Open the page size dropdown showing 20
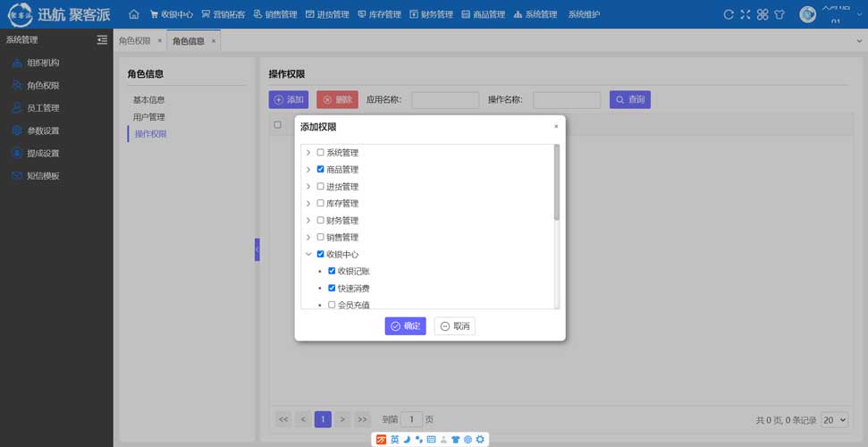The image size is (868, 447). pos(834,420)
